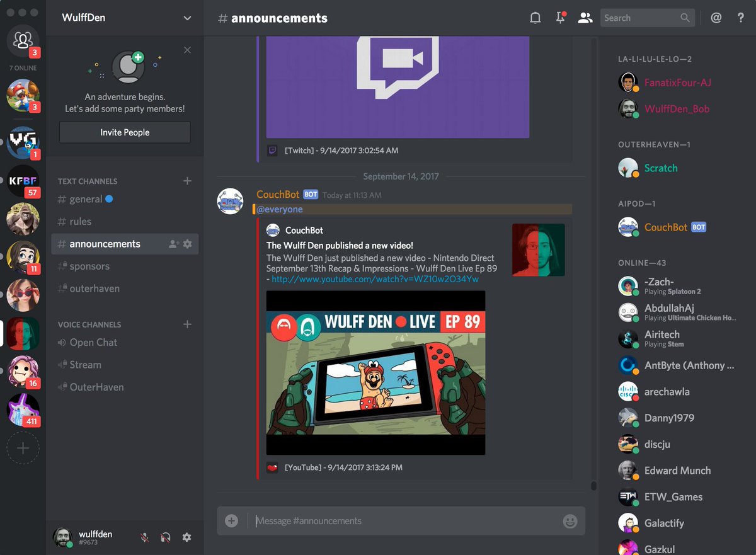Click the Wulff Den Live EP 89 thumbnail
The height and width of the screenshot is (555, 756).
(x=375, y=372)
